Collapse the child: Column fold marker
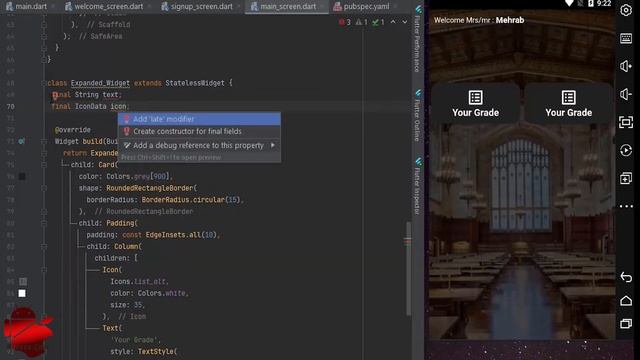Viewport: 640px width, 360px height. (44, 247)
